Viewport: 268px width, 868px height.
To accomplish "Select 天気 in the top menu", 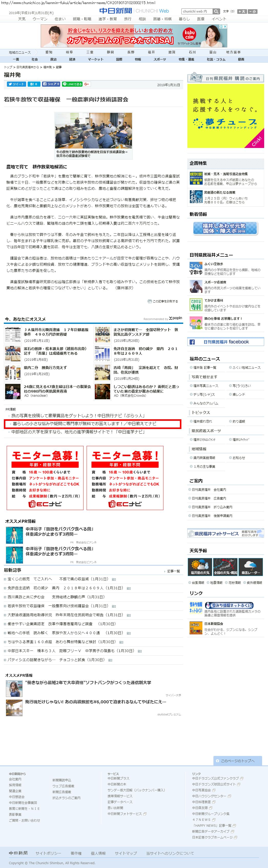I will (22, 19).
